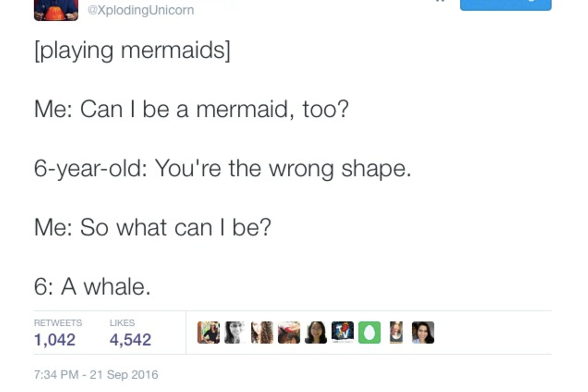Click the "6: A whale." line
Screen dimensions: 588x392
point(92,287)
